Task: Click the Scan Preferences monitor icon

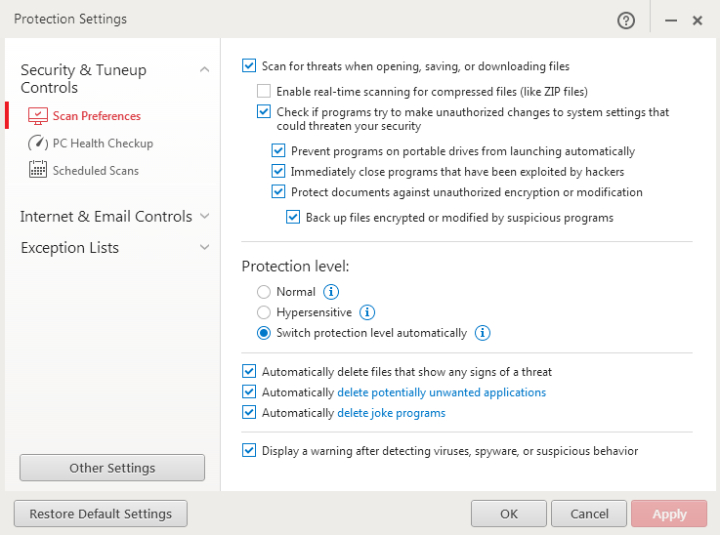Action: point(38,116)
